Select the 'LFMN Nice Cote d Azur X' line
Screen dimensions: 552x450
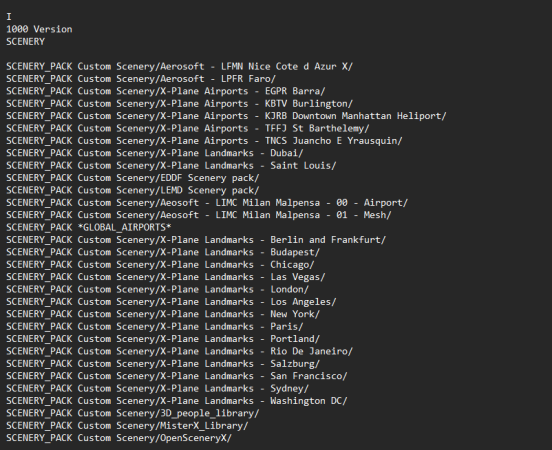(179, 67)
